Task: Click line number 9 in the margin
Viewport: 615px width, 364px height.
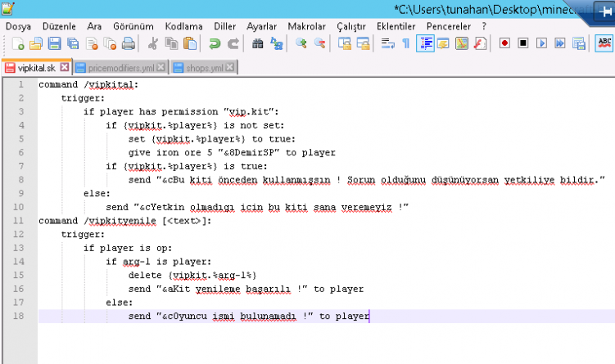Action: [20, 193]
